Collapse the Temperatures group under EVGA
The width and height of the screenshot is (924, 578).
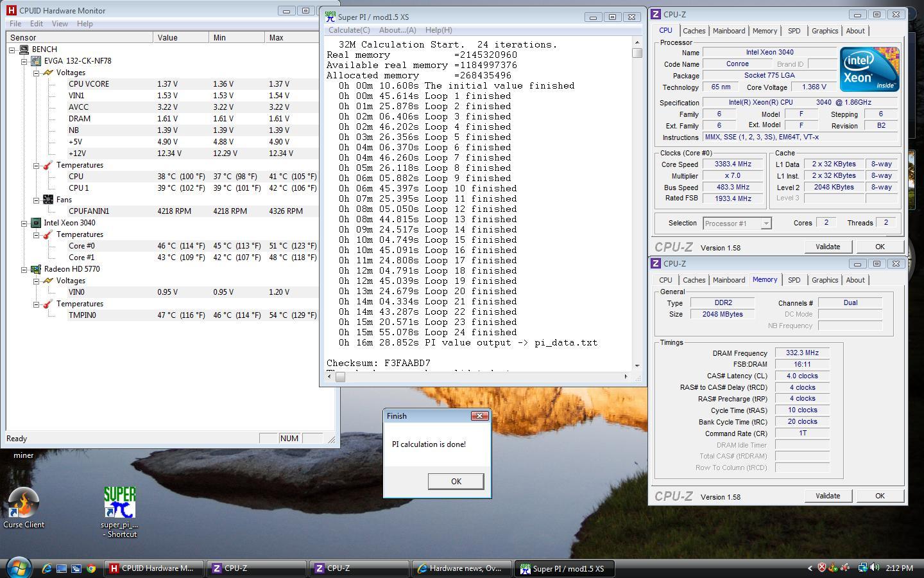click(37, 165)
